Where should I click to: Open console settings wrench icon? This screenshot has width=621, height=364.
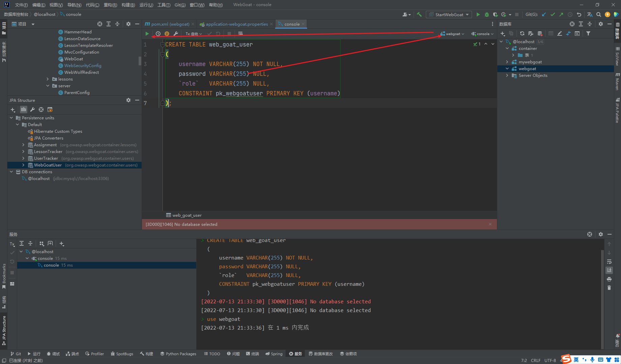(x=176, y=34)
